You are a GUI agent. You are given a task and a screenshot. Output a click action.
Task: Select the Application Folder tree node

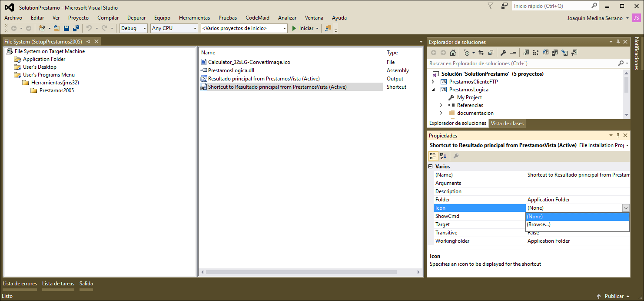44,59
